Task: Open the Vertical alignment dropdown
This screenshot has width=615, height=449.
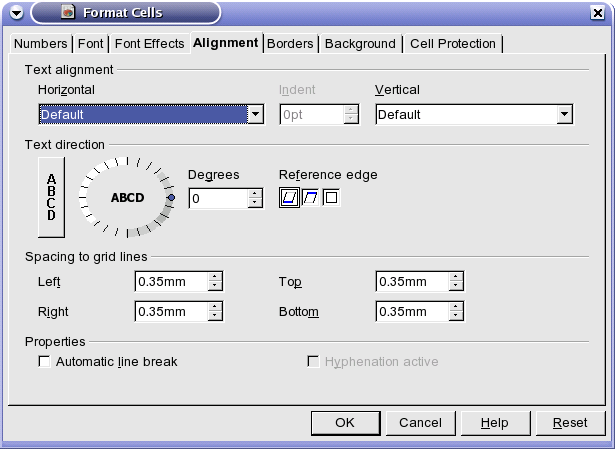Action: 564,114
